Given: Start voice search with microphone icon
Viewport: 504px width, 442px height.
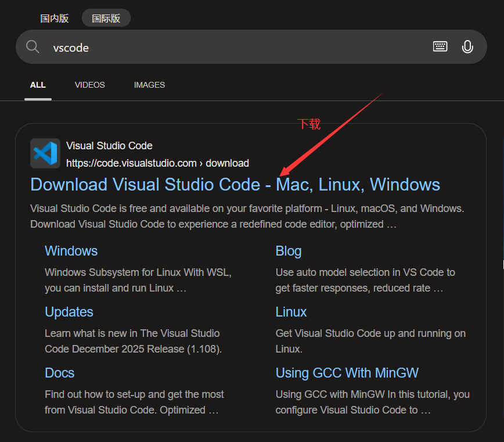Looking at the screenshot, I should pos(467,47).
